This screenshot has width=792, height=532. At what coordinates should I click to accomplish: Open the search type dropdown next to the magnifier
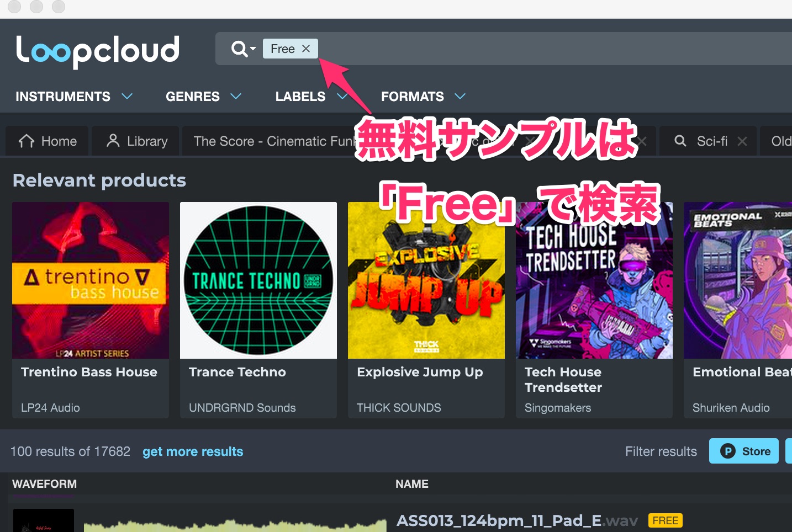pos(252,49)
